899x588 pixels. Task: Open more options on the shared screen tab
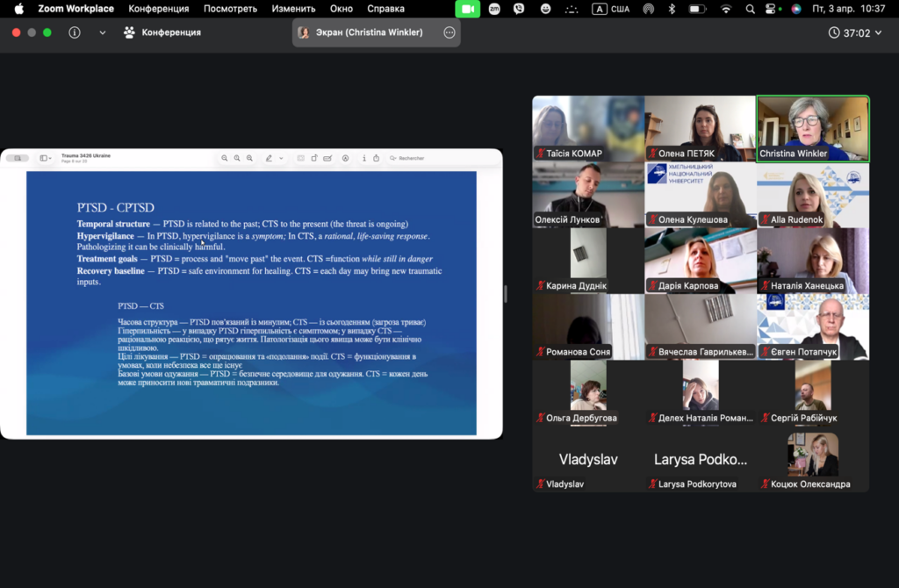click(x=449, y=32)
